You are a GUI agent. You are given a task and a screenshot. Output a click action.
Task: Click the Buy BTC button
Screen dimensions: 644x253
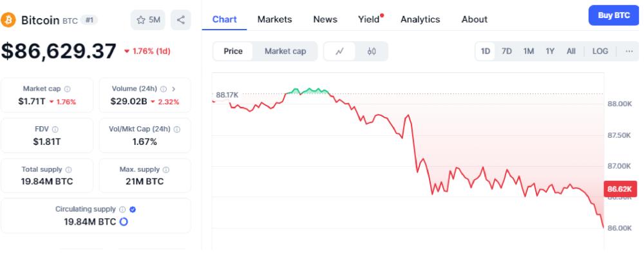click(x=614, y=15)
